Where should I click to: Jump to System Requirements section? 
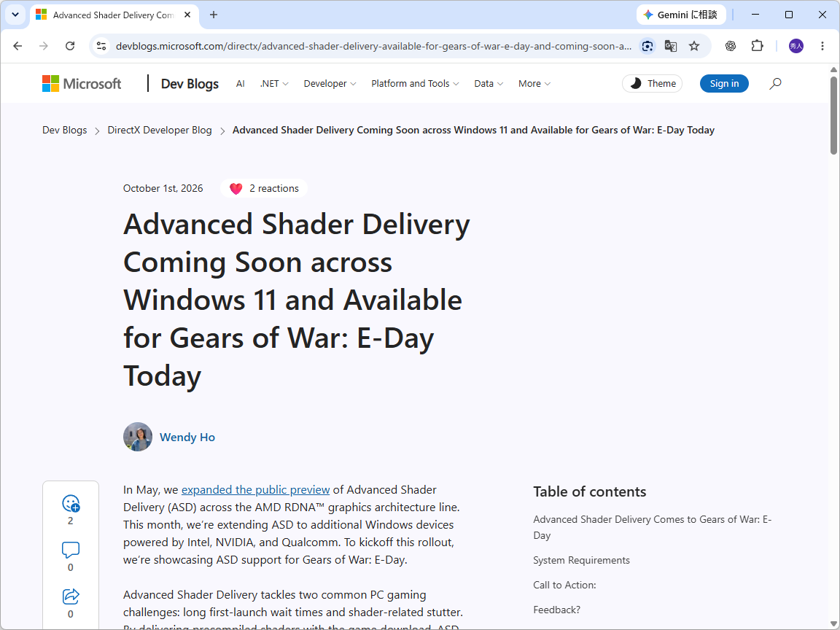(x=581, y=560)
